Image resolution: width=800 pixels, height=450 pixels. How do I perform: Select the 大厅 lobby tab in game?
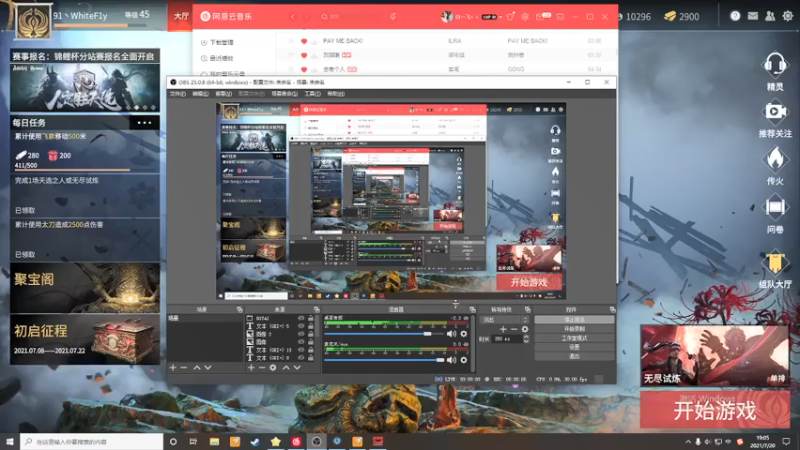(x=181, y=16)
